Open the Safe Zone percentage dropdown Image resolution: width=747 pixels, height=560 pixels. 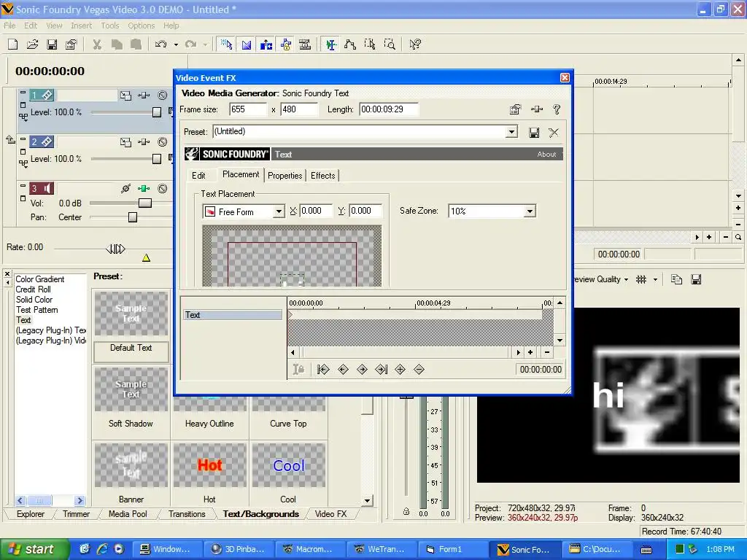(530, 211)
